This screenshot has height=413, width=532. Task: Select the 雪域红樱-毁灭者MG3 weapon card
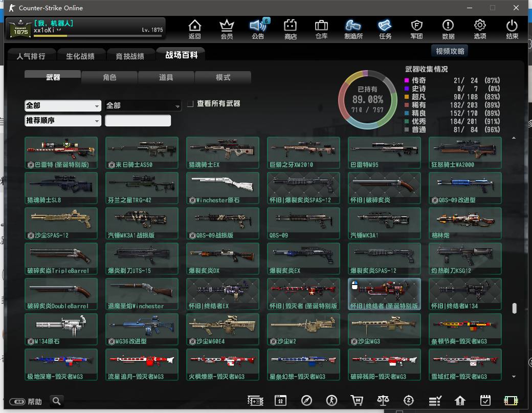465,364
